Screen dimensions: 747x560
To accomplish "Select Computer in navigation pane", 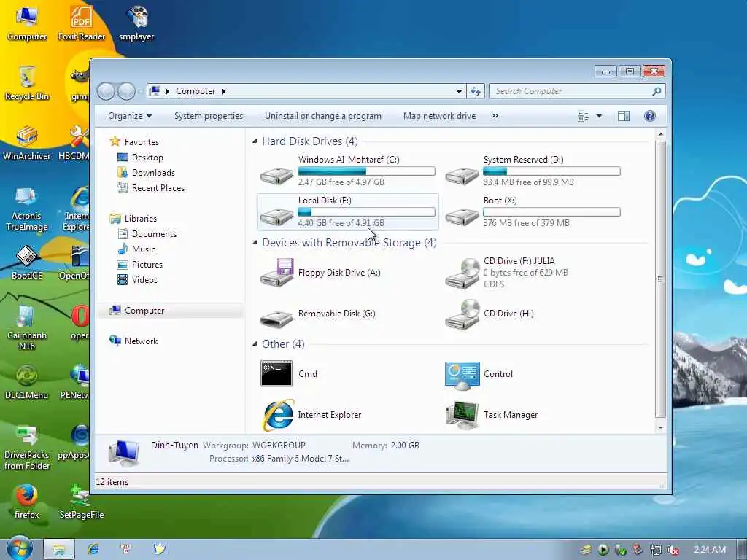I will click(x=170, y=311).
